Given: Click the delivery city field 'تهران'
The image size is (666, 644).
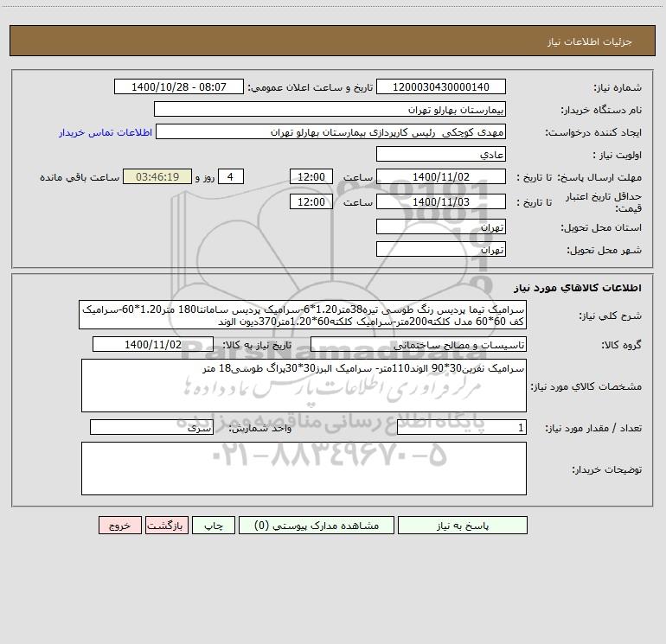Looking at the screenshot, I should [441, 249].
